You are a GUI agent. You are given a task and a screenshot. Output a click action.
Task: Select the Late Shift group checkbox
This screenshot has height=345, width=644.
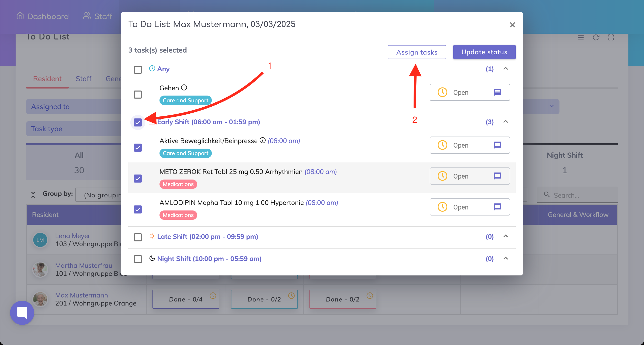[x=138, y=237]
